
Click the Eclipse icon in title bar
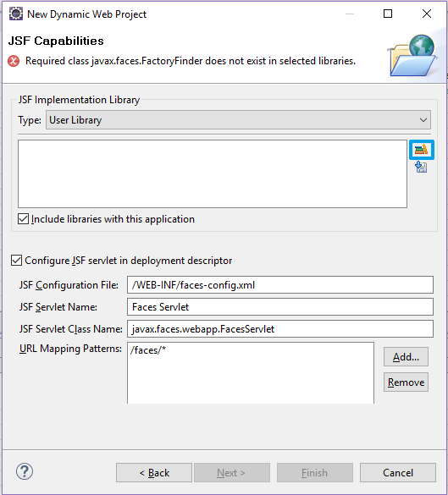coord(16,14)
